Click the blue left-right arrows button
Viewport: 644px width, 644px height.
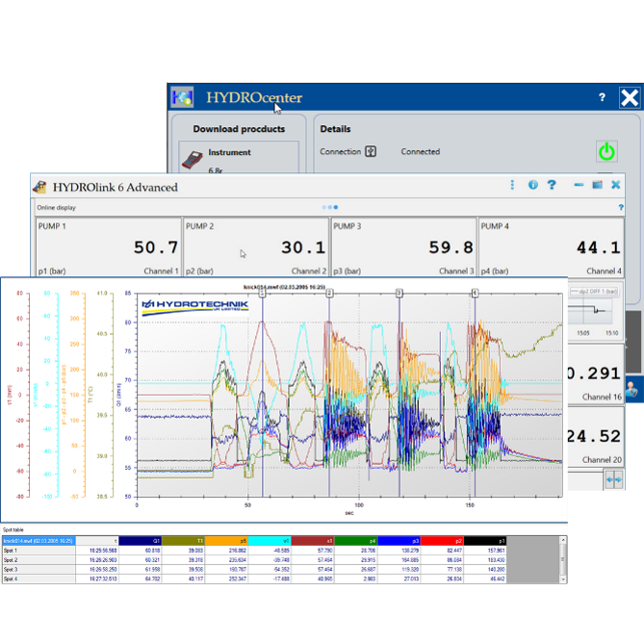click(x=614, y=479)
